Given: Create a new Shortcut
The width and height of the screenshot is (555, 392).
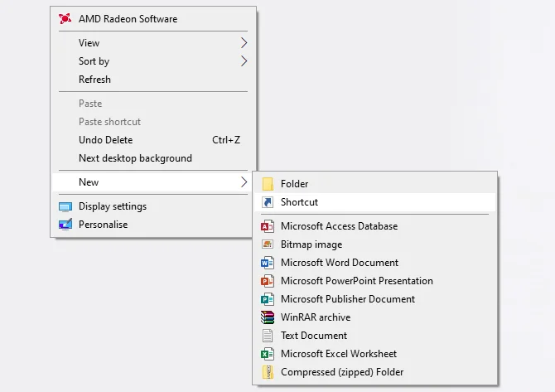Looking at the screenshot, I should (x=375, y=202).
